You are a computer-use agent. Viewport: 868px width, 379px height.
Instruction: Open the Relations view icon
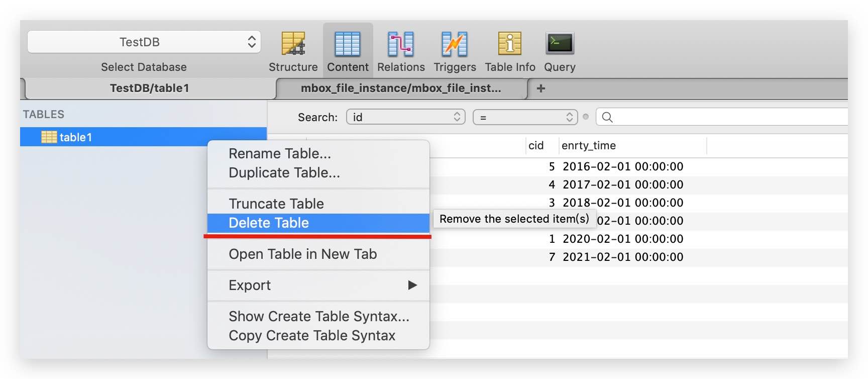pyautogui.click(x=401, y=44)
